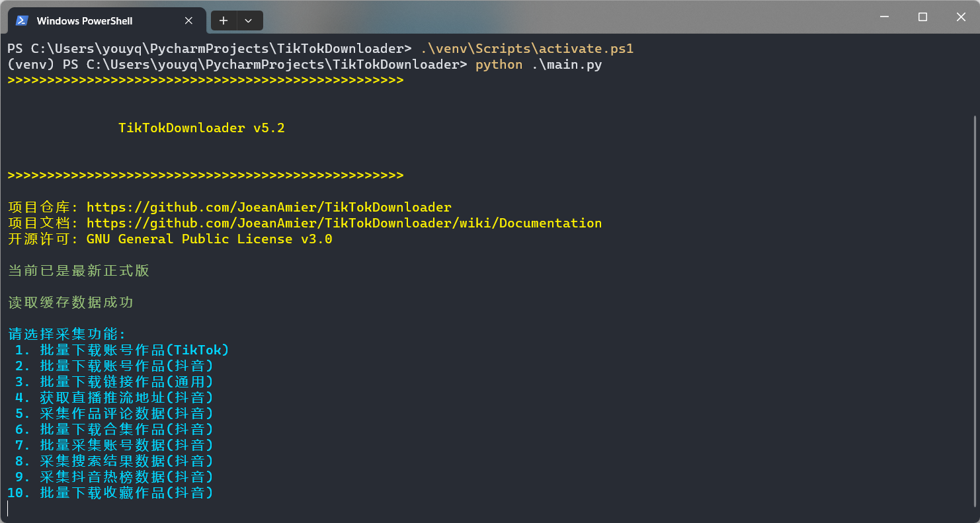Click the PowerShell icon on the tab

coord(22,20)
